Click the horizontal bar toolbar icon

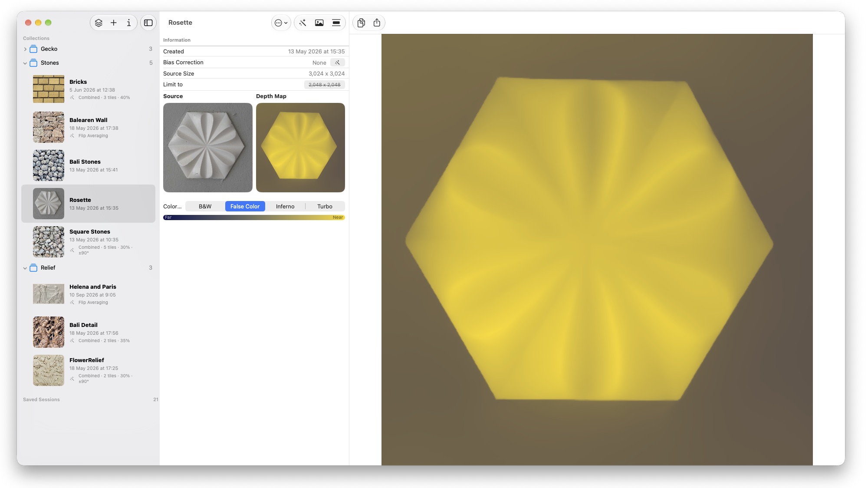coord(336,23)
